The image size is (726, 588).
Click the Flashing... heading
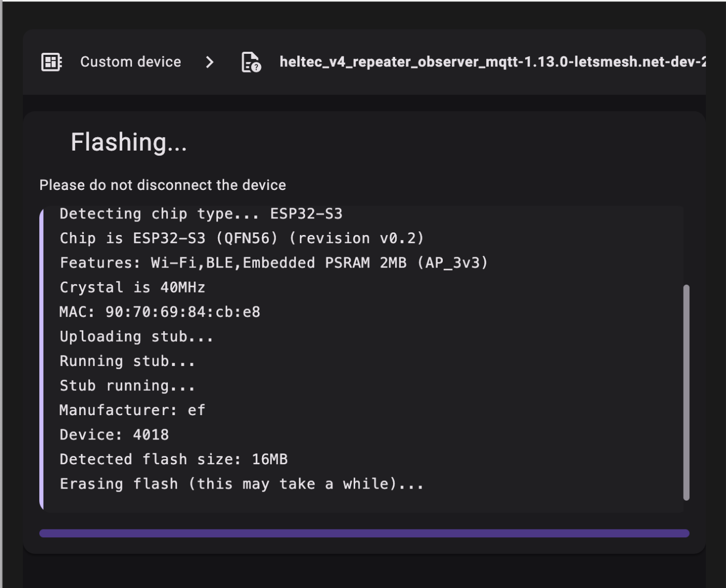tap(128, 142)
